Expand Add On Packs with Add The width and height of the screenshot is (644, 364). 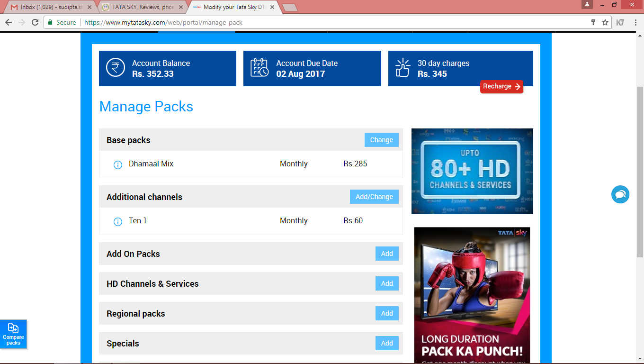(387, 254)
